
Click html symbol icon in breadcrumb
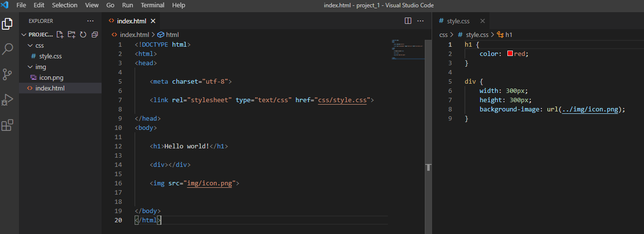pyautogui.click(x=161, y=35)
